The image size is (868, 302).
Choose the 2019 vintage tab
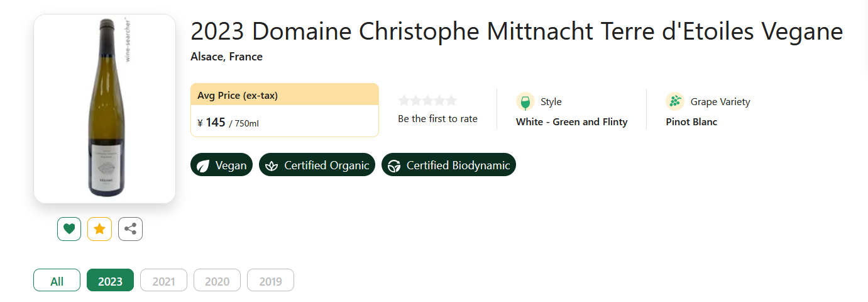(x=270, y=281)
